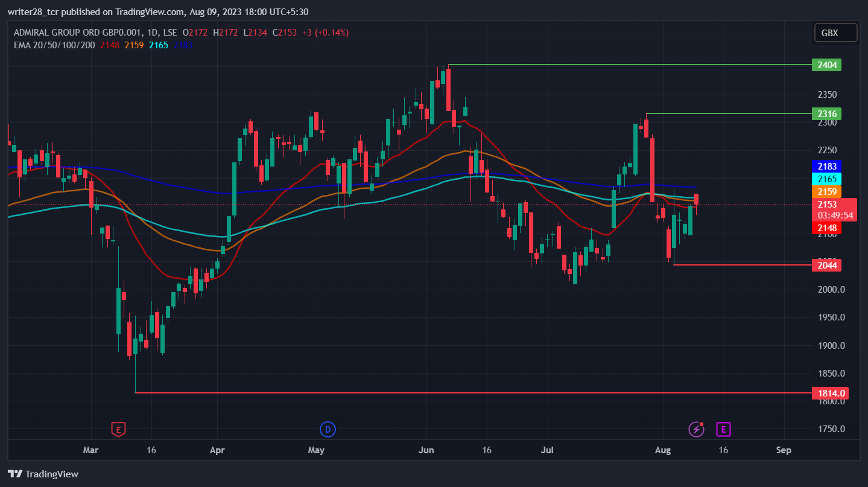The width and height of the screenshot is (868, 487).
Task: Click the Aug label on the time axis
Action: [x=662, y=450]
